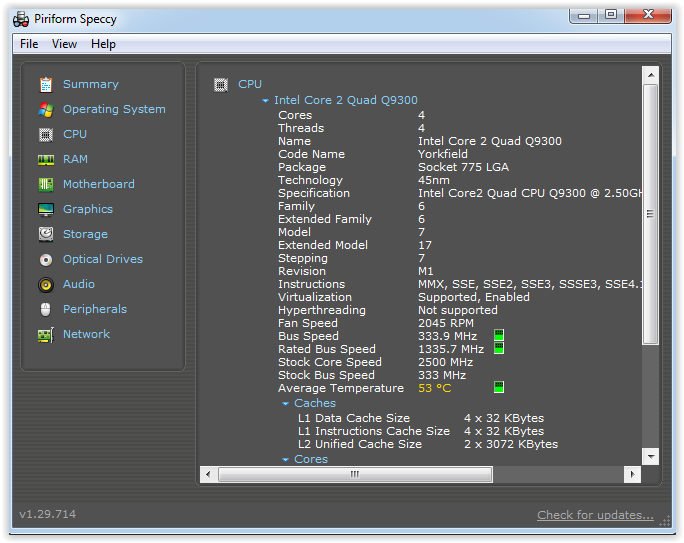Click the Piriform Speccy title bar app icon

(x=21, y=19)
